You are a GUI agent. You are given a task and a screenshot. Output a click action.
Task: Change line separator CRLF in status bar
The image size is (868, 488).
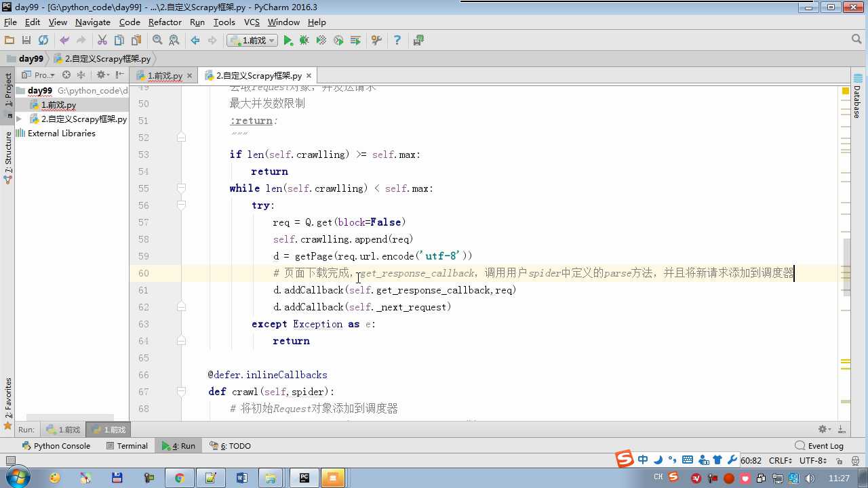tap(781, 460)
